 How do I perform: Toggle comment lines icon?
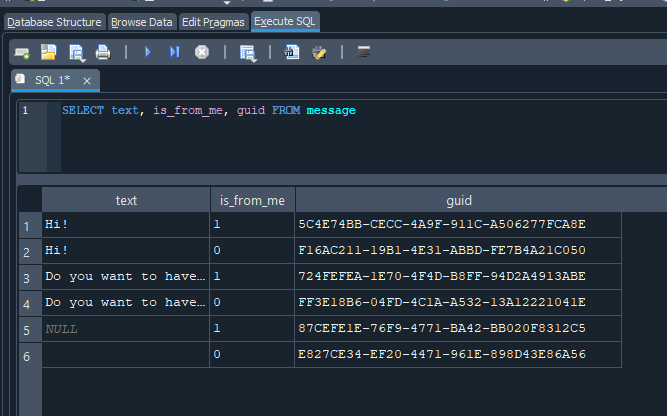(x=364, y=52)
